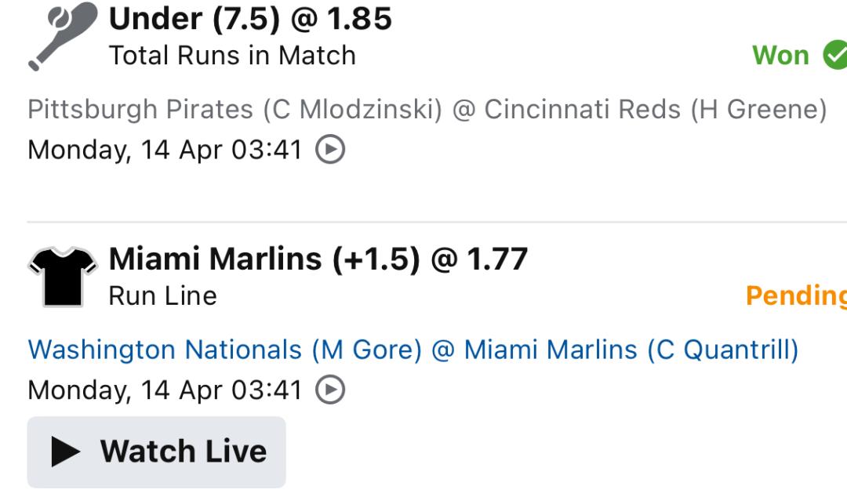Select the Pittsburgh Pirates @ Cincinnati Reds matchup text
Screen dimensions: 847x504
427,110
